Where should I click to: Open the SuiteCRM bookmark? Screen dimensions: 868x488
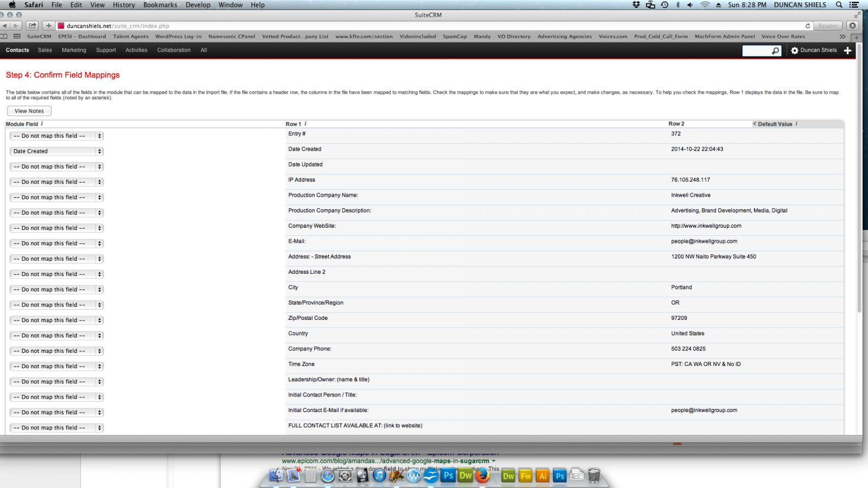[x=39, y=36]
